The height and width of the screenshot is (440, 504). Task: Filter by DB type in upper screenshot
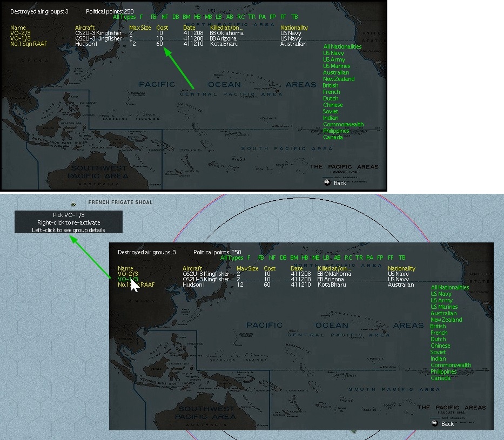click(x=176, y=17)
